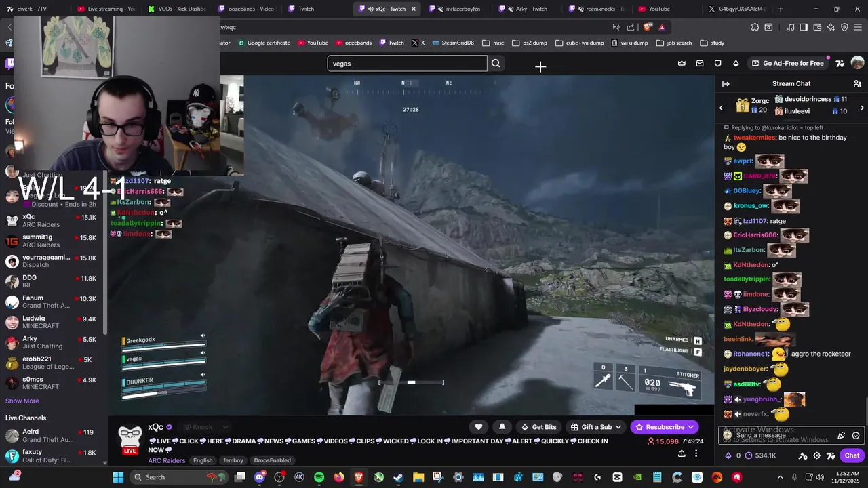The image size is (868, 488).
Task: Open the wii u dump bookmarks folder
Action: pyautogui.click(x=629, y=43)
